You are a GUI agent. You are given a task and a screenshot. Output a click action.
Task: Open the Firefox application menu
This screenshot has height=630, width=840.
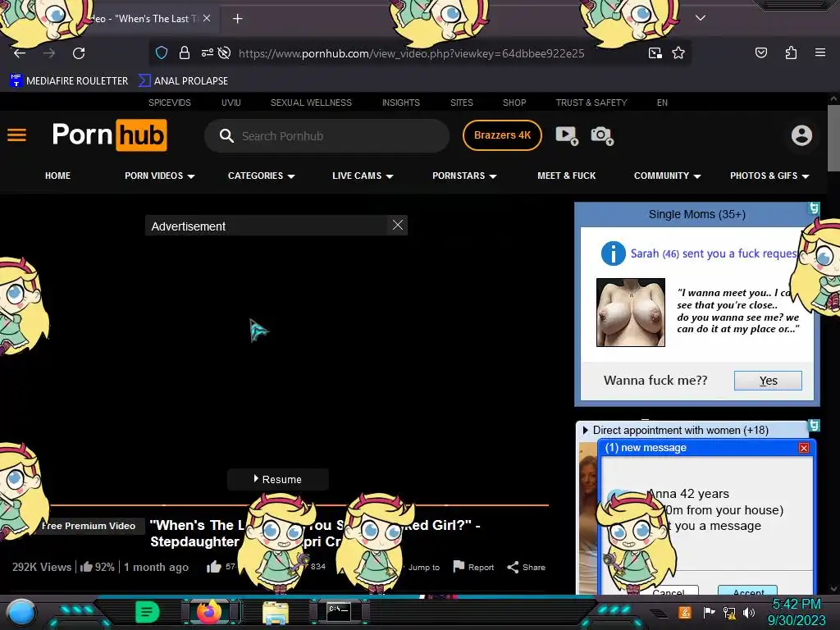tap(819, 52)
